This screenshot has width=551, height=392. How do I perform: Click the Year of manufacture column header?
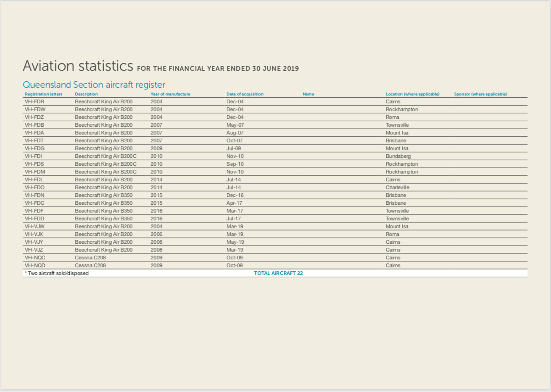coord(170,94)
